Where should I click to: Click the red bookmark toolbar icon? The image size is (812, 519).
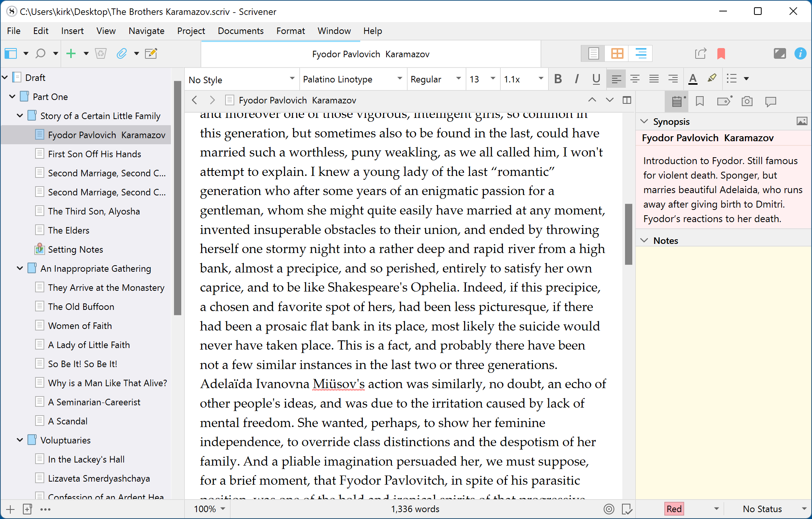coord(721,53)
